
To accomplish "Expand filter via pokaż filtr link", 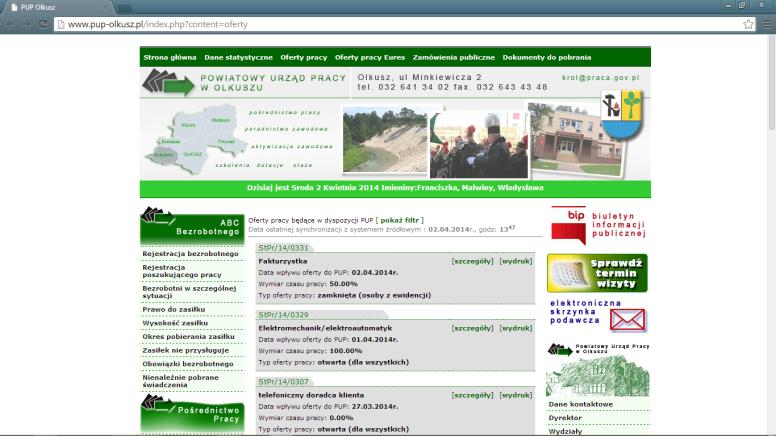I will 399,220.
